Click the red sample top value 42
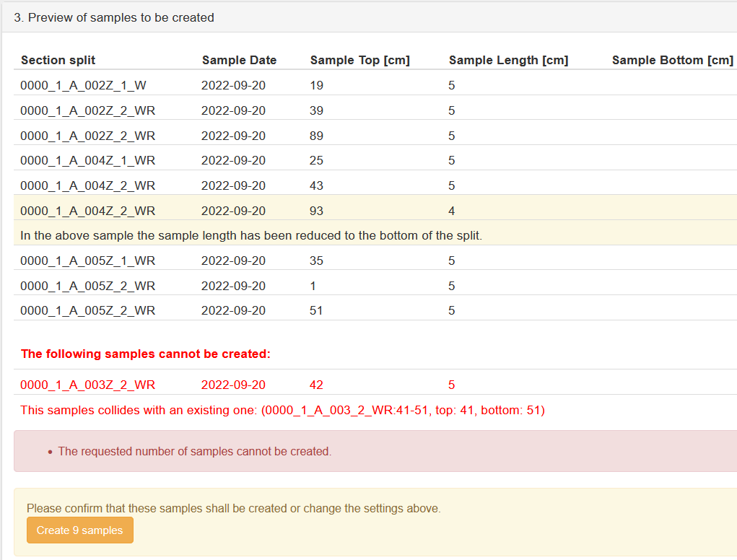The height and width of the screenshot is (560, 737). tap(316, 385)
